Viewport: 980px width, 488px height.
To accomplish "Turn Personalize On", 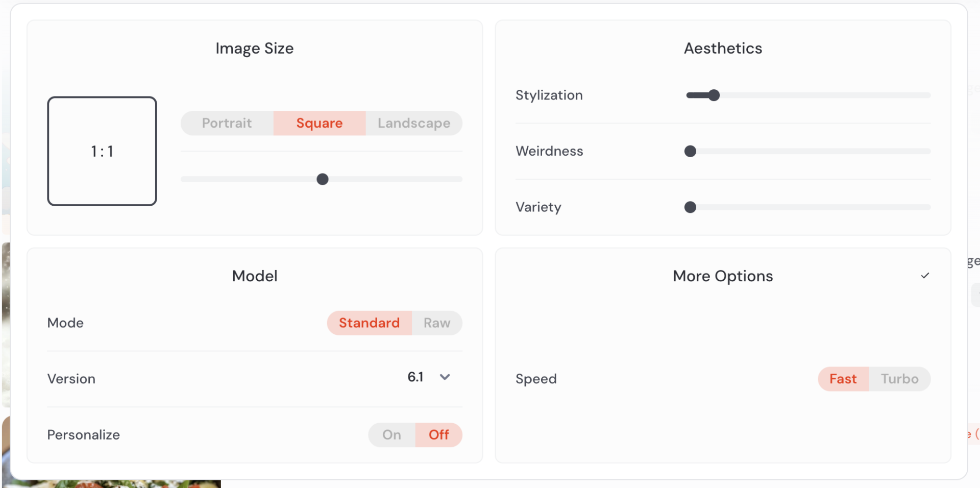I will click(391, 435).
